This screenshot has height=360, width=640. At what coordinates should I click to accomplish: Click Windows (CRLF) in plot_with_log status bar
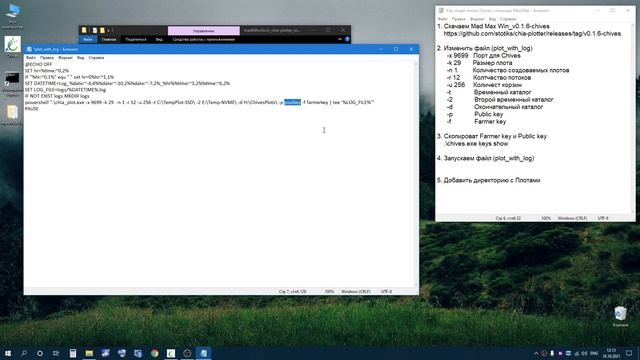(356, 292)
